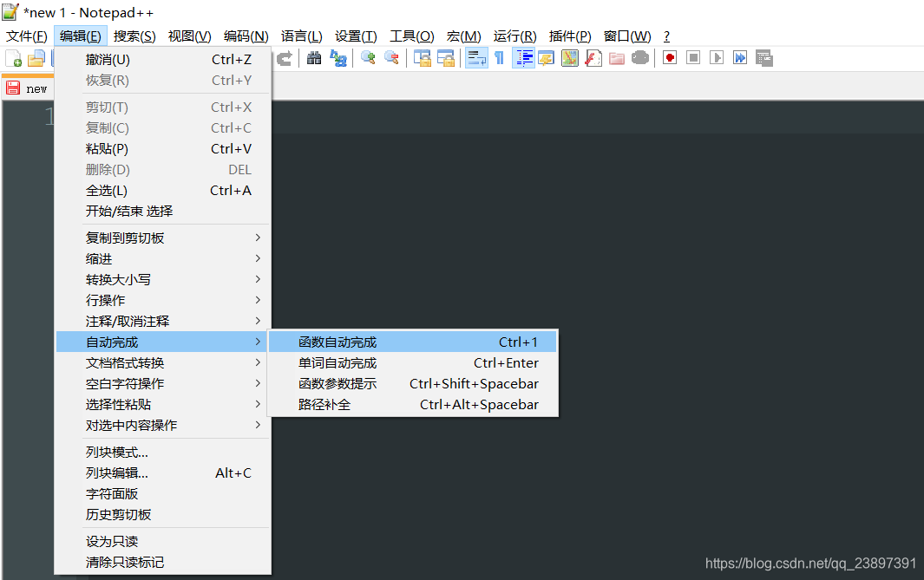Open the 视图(V) menu
Viewport: 924px width, 580px height.
click(x=189, y=36)
